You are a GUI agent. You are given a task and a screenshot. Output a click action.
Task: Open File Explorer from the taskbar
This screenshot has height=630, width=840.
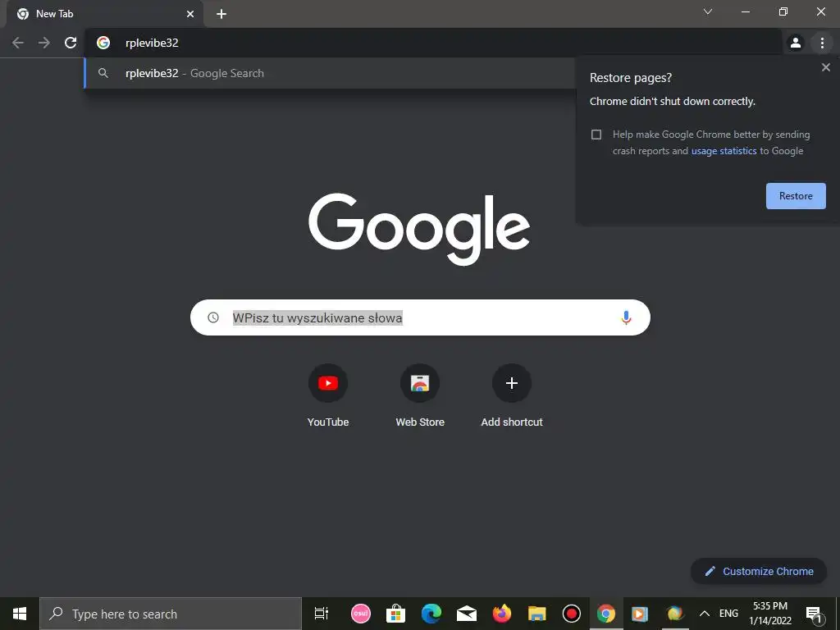pos(536,614)
